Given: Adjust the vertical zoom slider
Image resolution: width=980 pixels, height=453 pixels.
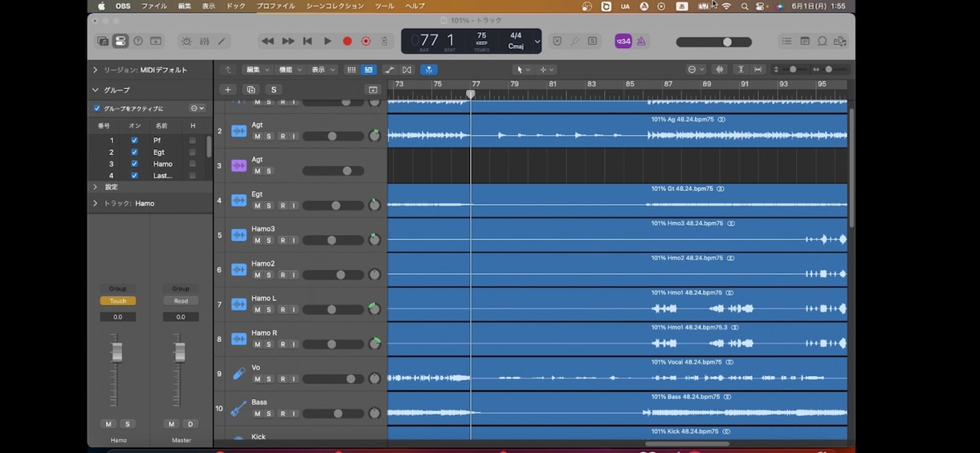Looking at the screenshot, I should pos(792,70).
